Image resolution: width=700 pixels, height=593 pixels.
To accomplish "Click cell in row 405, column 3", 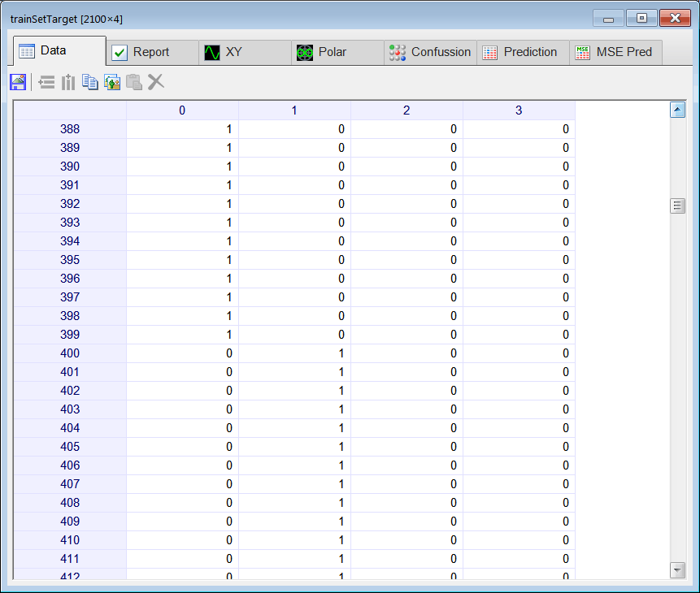I will click(x=519, y=447).
